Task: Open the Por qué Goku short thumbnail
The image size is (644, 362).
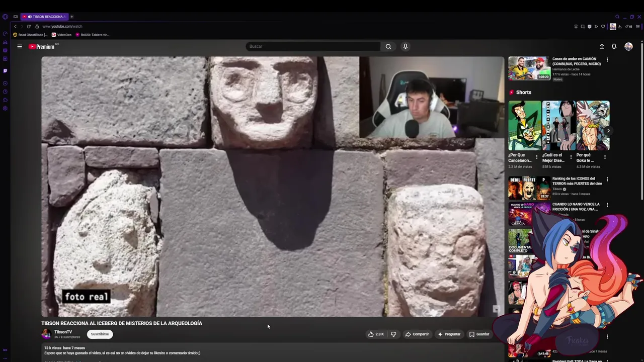Action: (x=593, y=126)
